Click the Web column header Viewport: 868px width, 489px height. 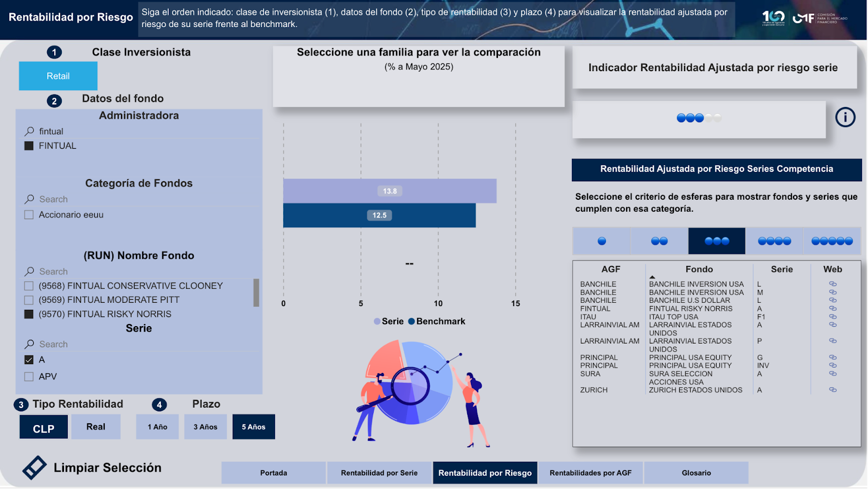(x=833, y=269)
